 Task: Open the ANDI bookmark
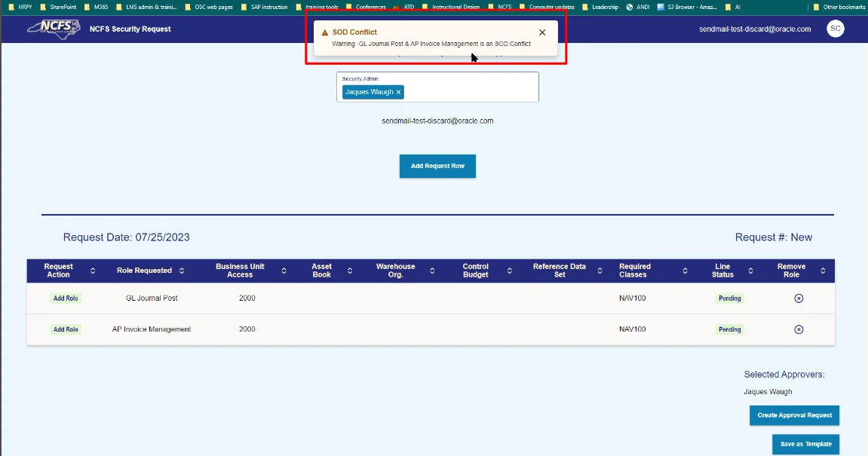(638, 8)
